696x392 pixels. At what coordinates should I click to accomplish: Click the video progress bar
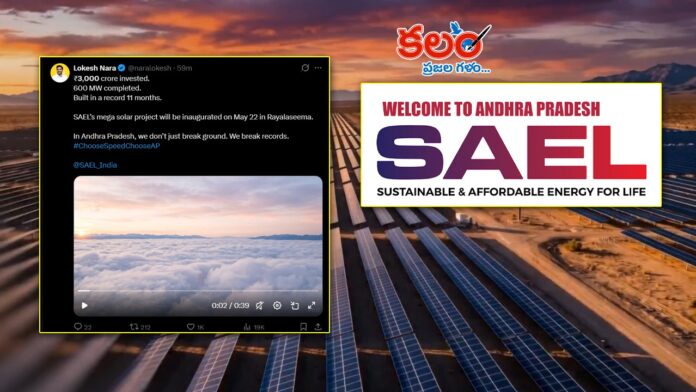[x=198, y=291]
